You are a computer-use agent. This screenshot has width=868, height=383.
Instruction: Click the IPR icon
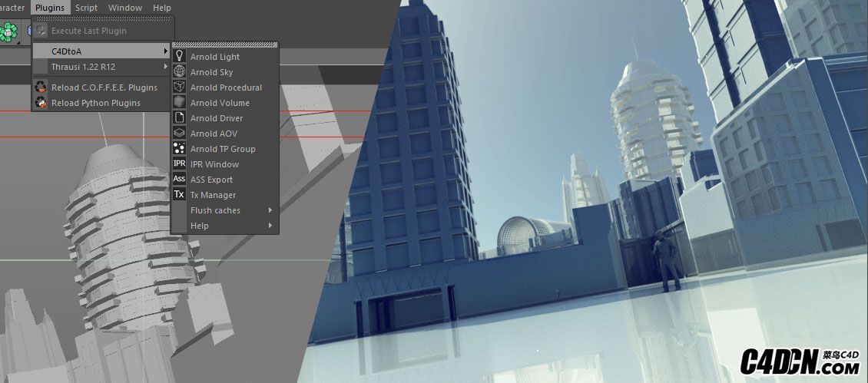point(179,163)
